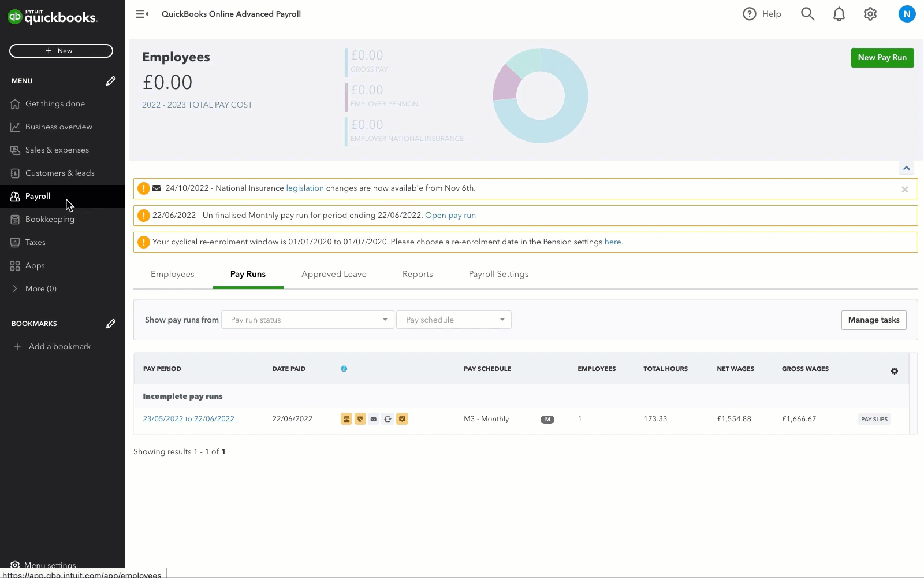Click the + New button
Image resolution: width=924 pixels, height=578 pixels.
pyautogui.click(x=61, y=51)
